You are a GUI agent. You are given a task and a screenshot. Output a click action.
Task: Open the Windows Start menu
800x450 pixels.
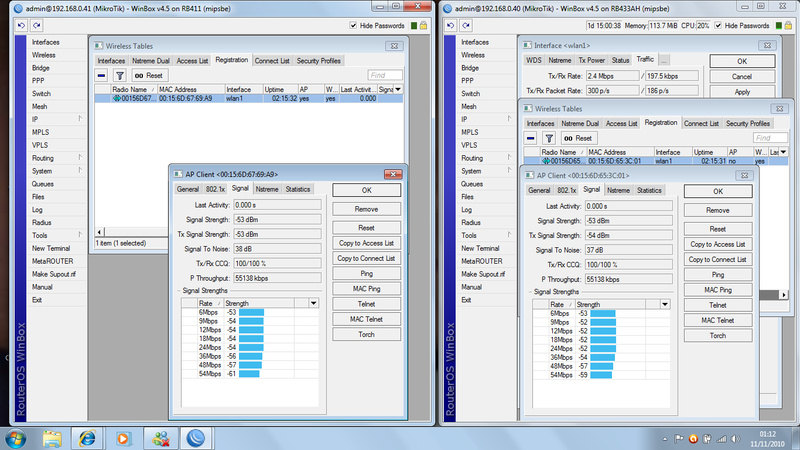[x=17, y=437]
